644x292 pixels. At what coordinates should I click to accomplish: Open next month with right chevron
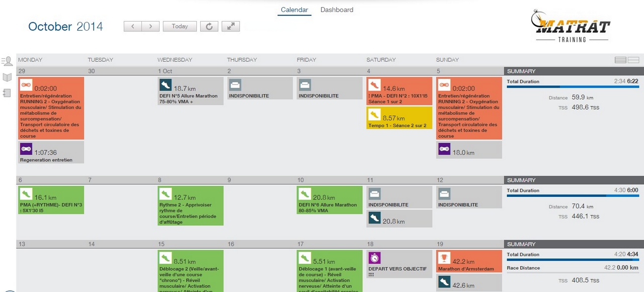tap(150, 26)
